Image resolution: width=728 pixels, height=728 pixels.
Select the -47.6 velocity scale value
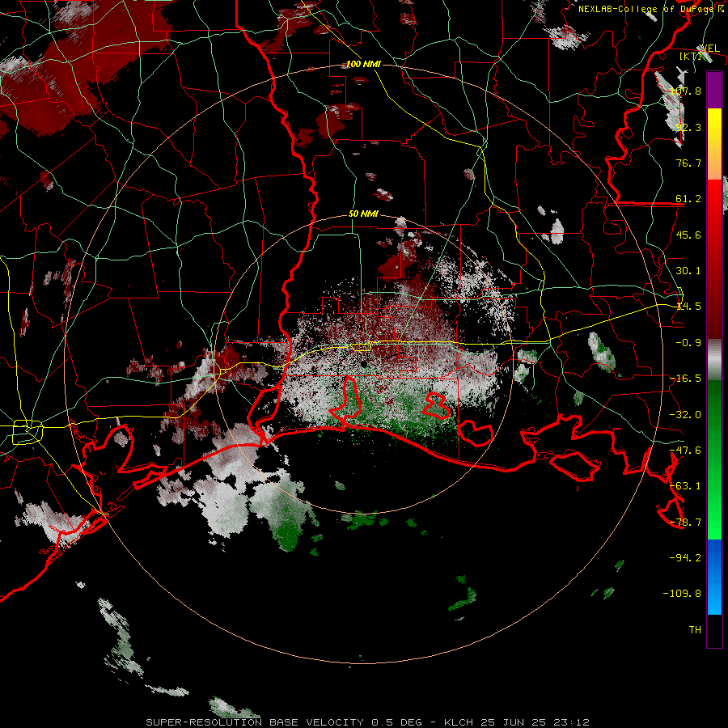[x=685, y=451]
